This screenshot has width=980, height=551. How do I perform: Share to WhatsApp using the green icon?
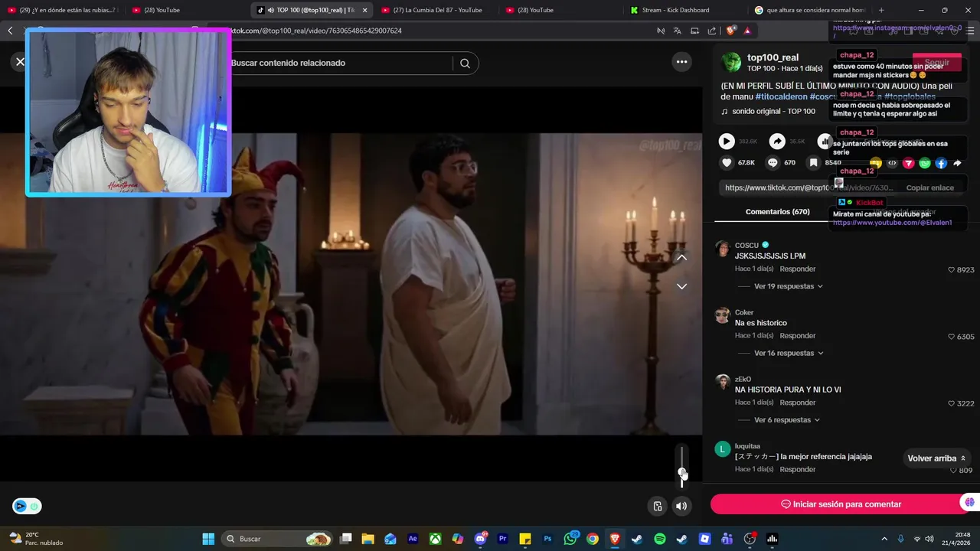tap(925, 163)
